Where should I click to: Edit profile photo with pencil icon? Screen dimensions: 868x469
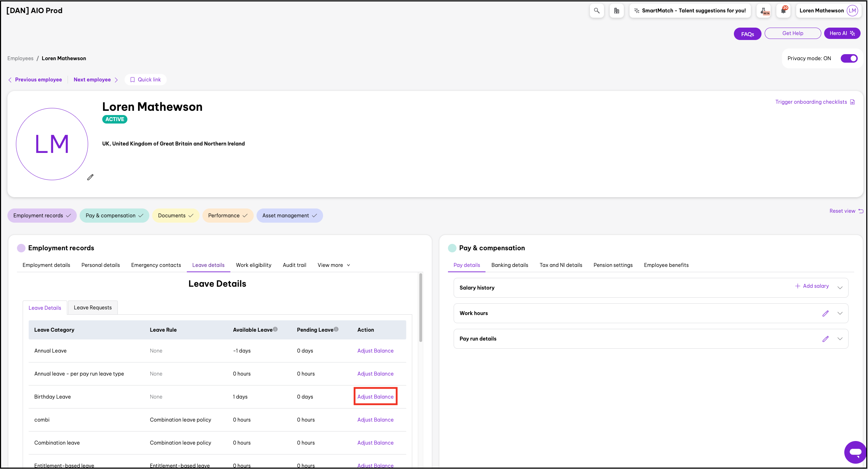tap(90, 177)
